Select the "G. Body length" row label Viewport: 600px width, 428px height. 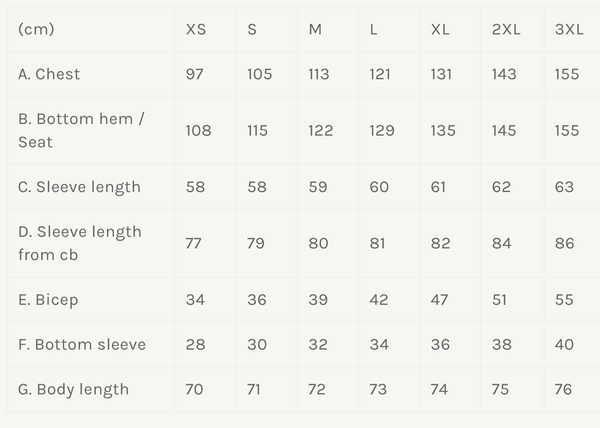73,389
